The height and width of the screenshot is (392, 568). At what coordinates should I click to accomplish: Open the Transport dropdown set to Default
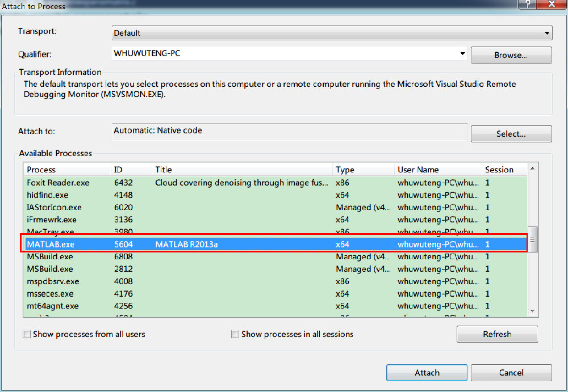tap(332, 33)
